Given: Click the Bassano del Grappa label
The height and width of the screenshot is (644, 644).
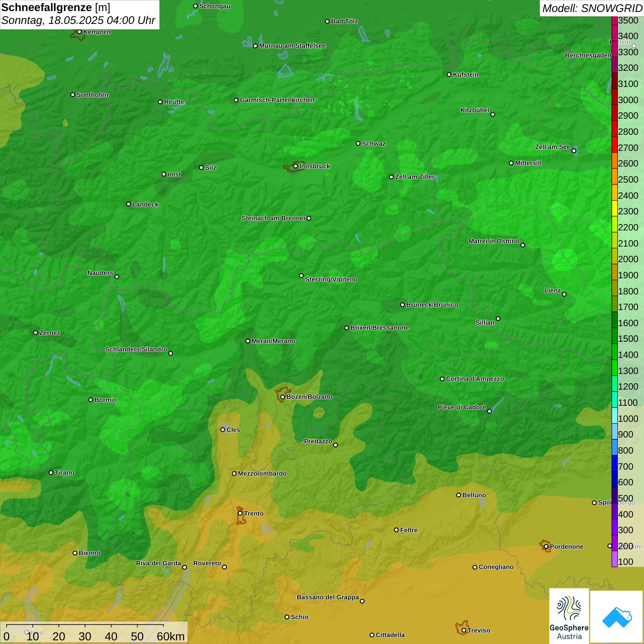Looking at the screenshot, I should point(328,597).
